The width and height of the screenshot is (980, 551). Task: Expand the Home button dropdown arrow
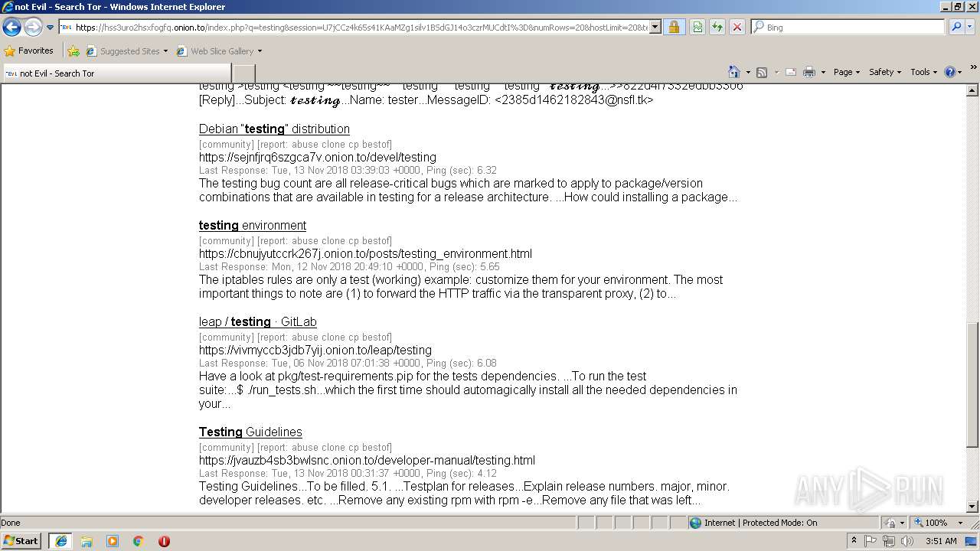pos(748,72)
